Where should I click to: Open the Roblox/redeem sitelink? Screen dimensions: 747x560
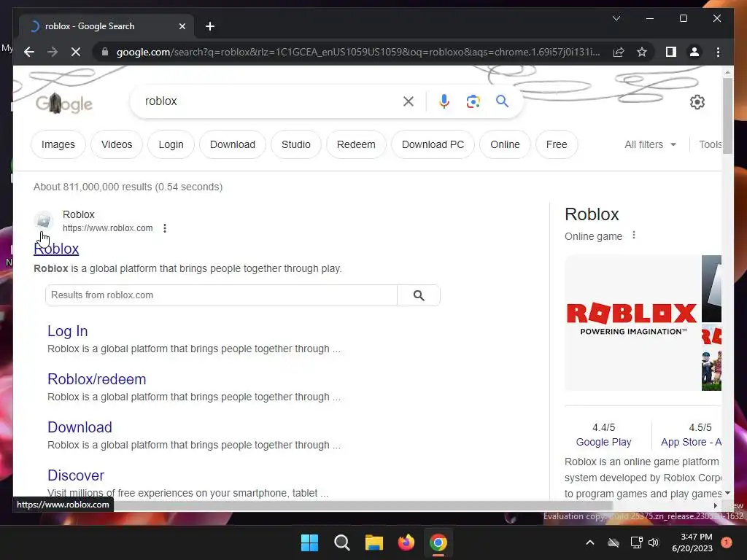pos(97,379)
